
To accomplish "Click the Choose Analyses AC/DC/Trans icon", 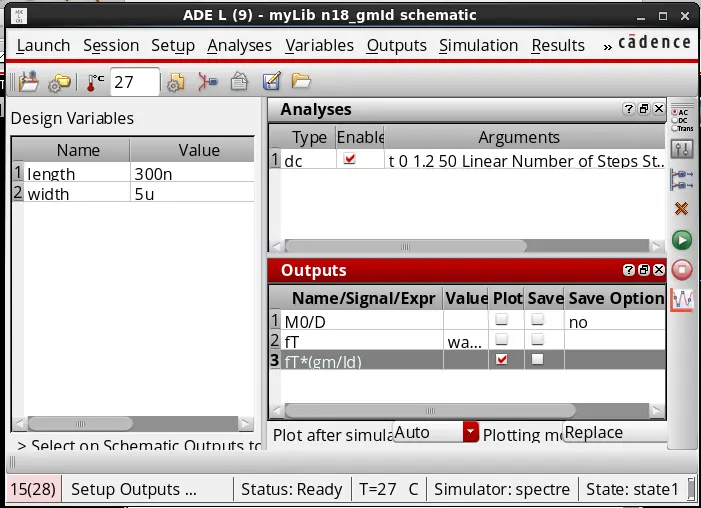I will click(x=682, y=119).
